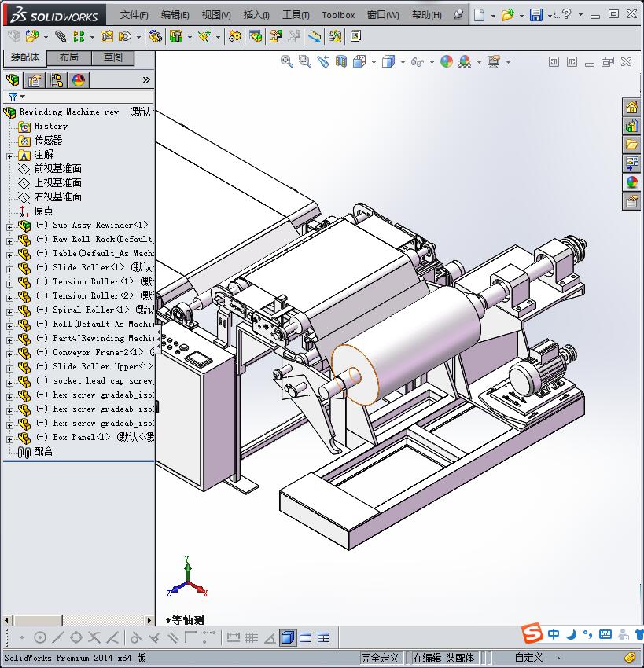The height and width of the screenshot is (668, 644).
Task: Expand the Sub Assy Rewinder tree node
Action: pyautogui.click(x=9, y=227)
